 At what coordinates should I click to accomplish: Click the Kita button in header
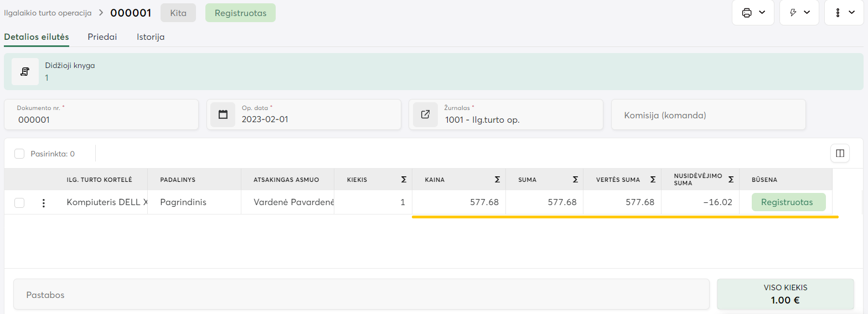click(x=178, y=13)
